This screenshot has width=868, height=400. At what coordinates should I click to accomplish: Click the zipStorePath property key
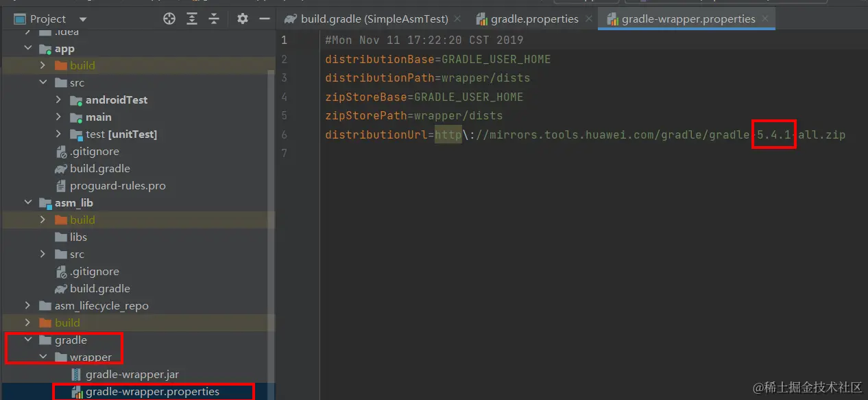366,115
